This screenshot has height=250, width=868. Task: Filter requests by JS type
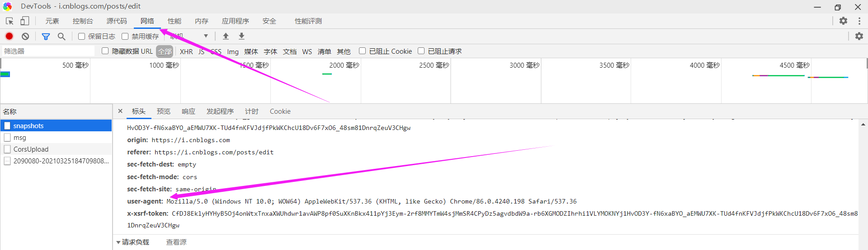(201, 51)
